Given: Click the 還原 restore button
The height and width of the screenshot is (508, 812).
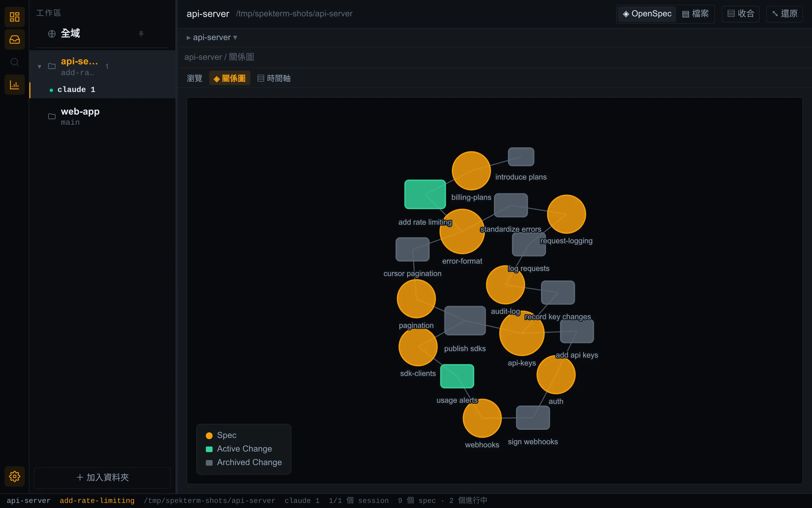Looking at the screenshot, I should [x=784, y=14].
